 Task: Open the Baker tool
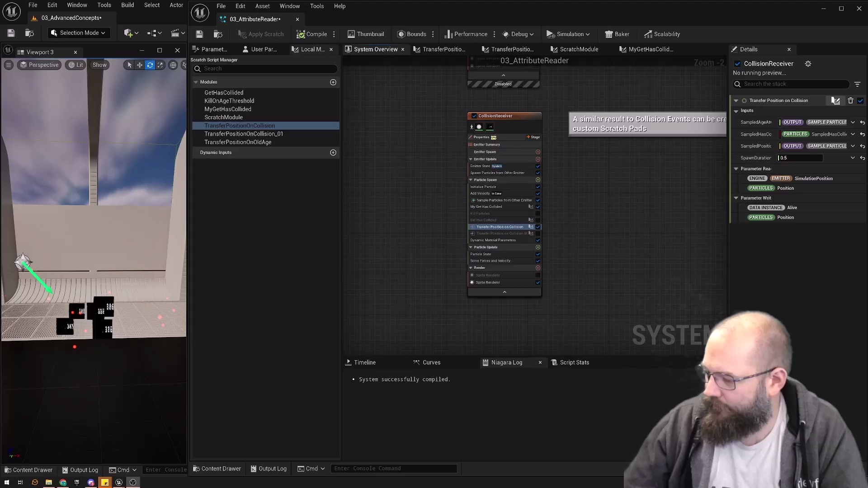coord(617,34)
